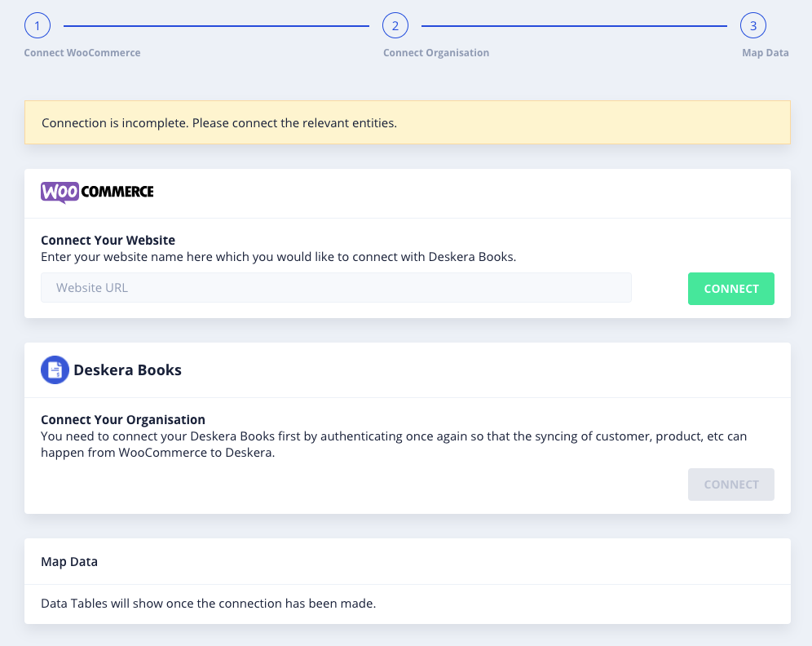Click the website name instruction text
This screenshot has width=812, height=646.
tap(279, 257)
